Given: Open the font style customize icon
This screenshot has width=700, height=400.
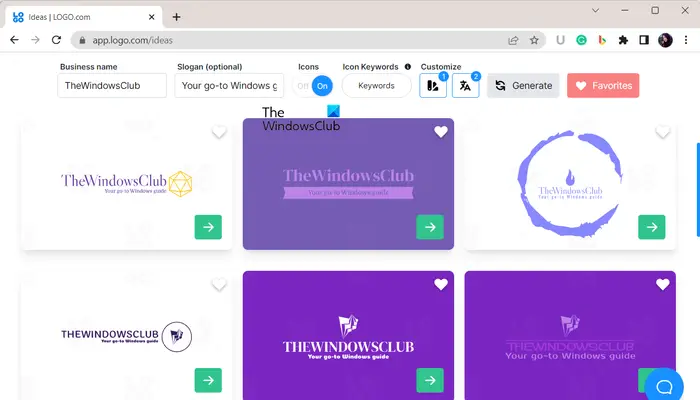Looking at the screenshot, I should pyautogui.click(x=465, y=85).
